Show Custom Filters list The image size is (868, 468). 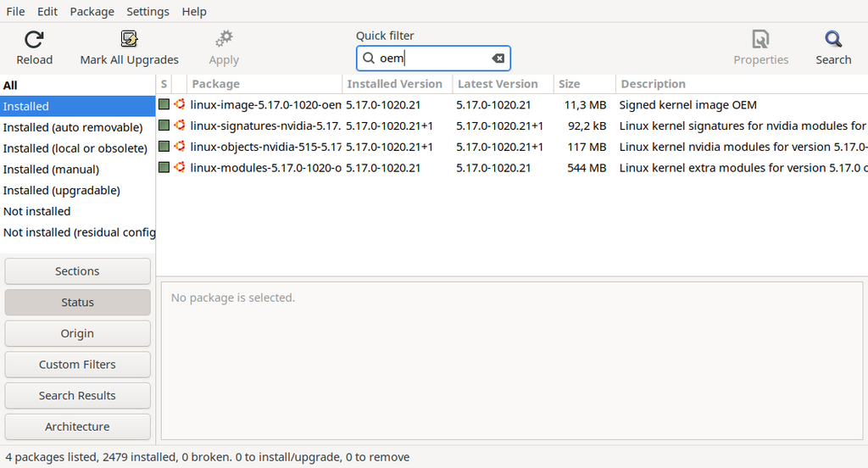(77, 365)
